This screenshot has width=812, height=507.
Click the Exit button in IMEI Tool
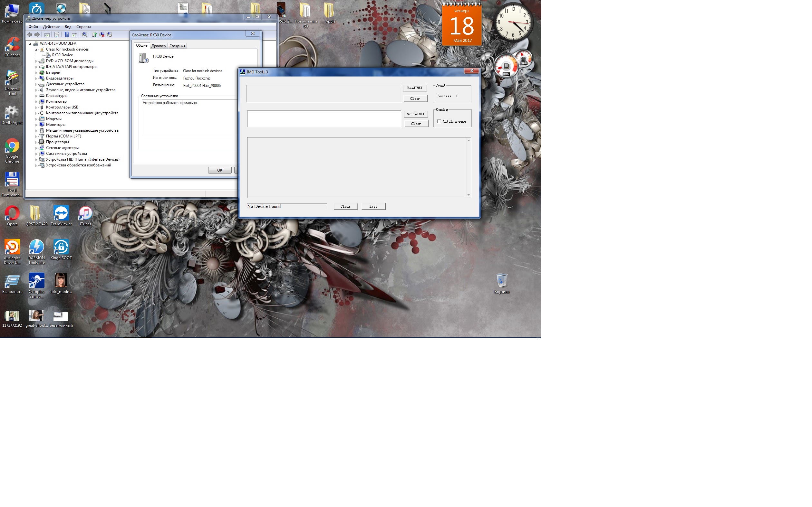(373, 207)
